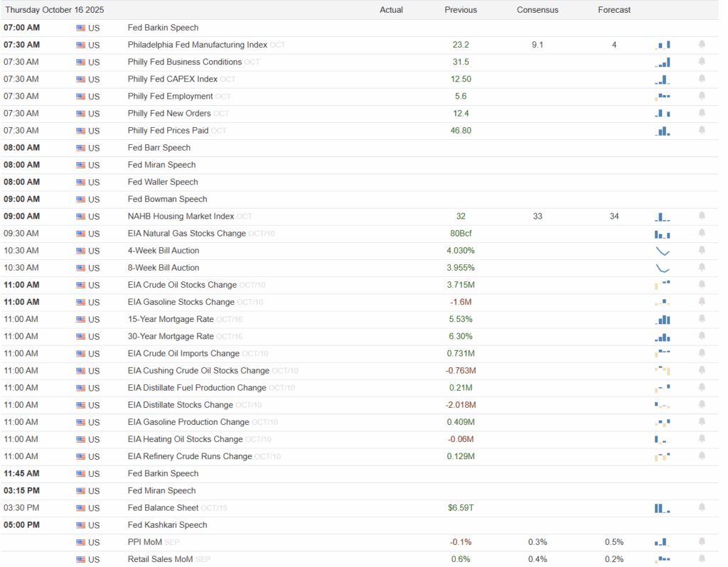The image size is (728, 567).
Task: Click the Fed Balance Sheet bar chart icon
Action: tap(662, 507)
